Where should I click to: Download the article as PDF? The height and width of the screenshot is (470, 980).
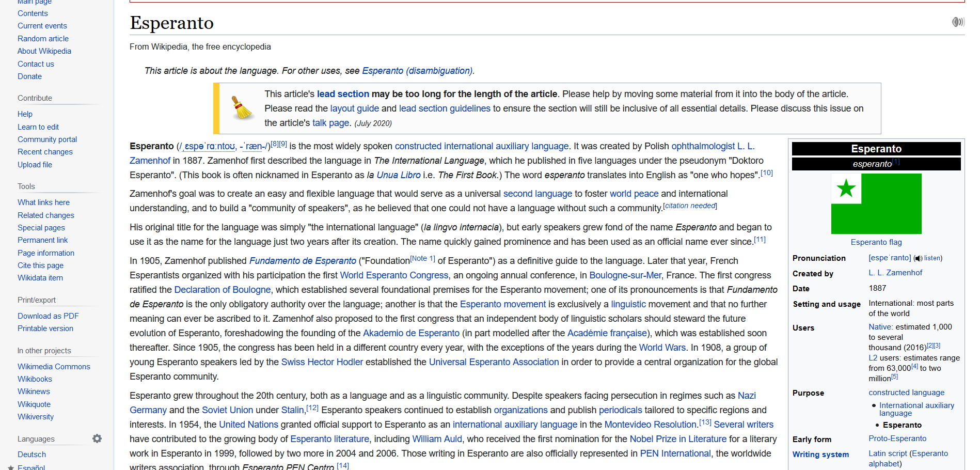click(48, 316)
